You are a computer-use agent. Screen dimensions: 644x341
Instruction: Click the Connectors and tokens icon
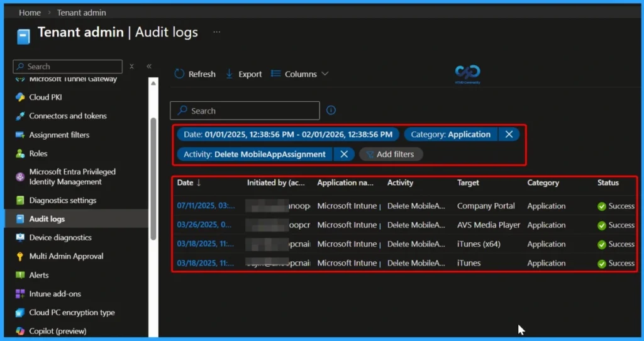click(x=19, y=116)
